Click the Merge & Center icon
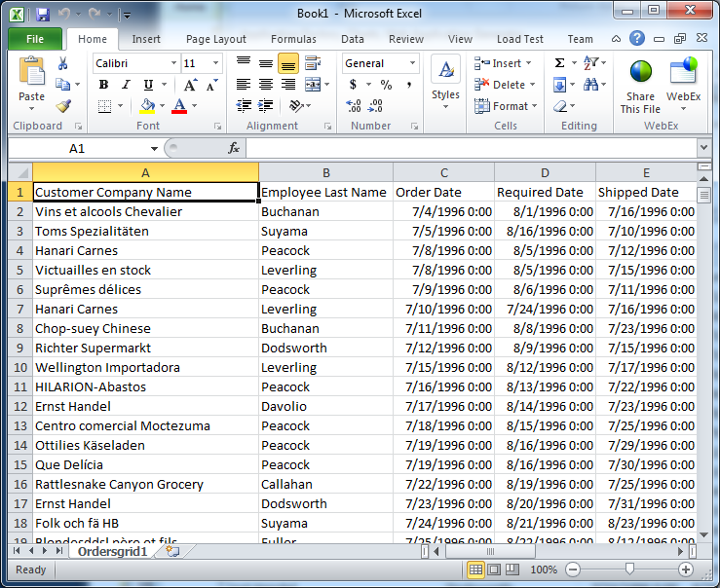 tap(313, 85)
